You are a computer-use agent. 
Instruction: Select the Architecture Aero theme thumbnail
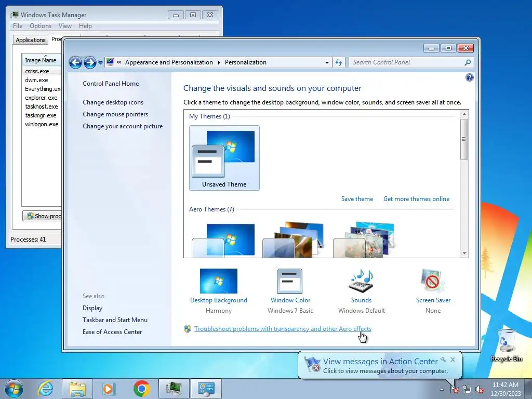[x=294, y=240]
